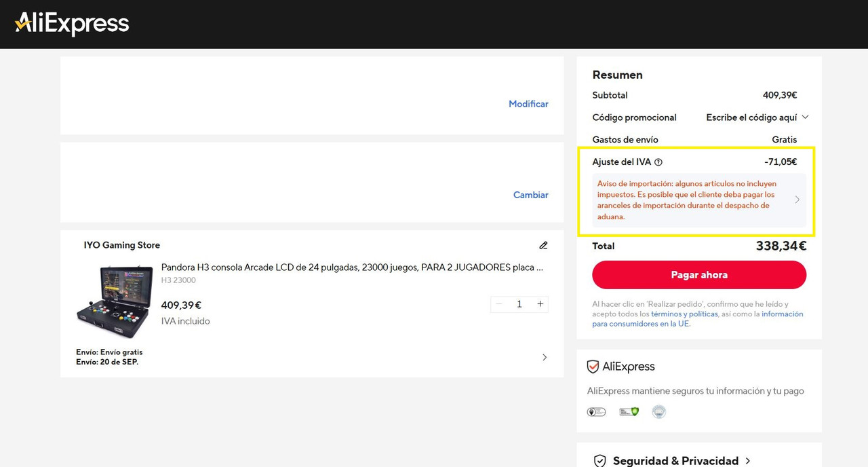This screenshot has height=467, width=868.
Task: Click the Gratis shipping cost value
Action: tap(785, 140)
